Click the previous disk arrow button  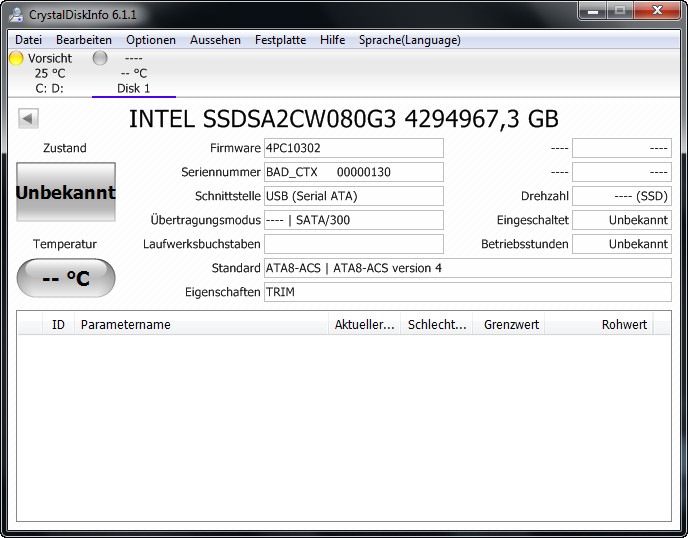point(28,118)
